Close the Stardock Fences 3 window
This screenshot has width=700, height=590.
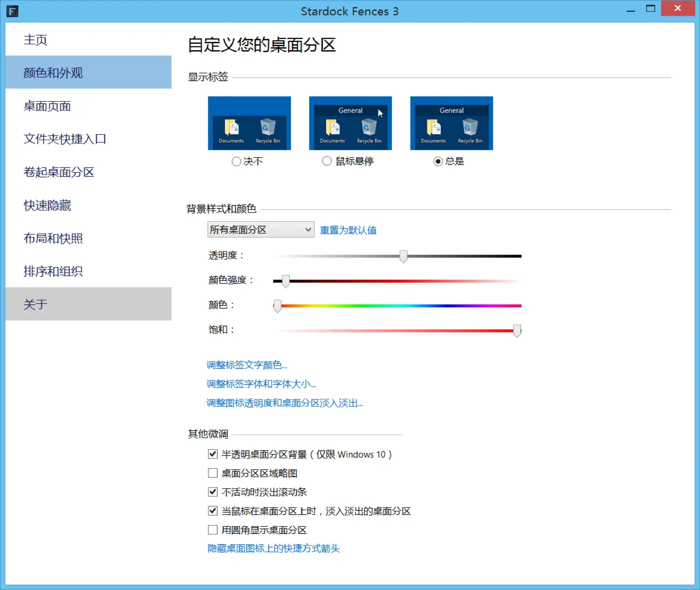(678, 8)
